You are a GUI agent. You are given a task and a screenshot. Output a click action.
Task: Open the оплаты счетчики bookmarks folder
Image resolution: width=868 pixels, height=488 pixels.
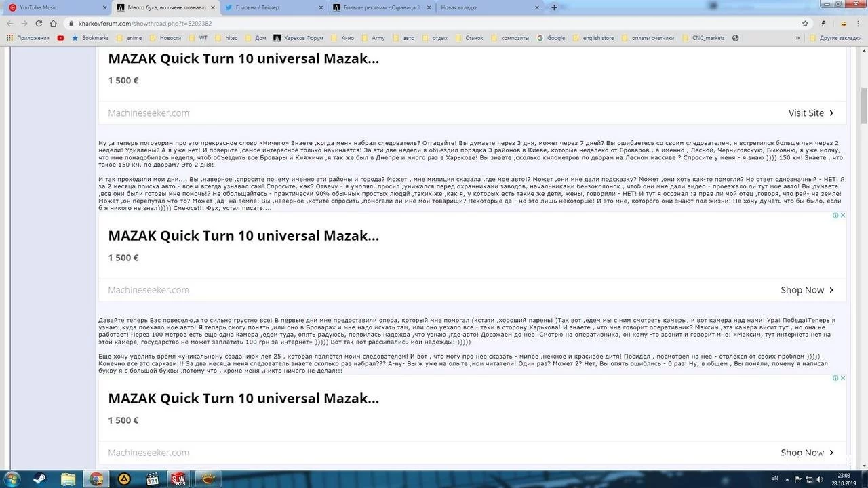647,38
